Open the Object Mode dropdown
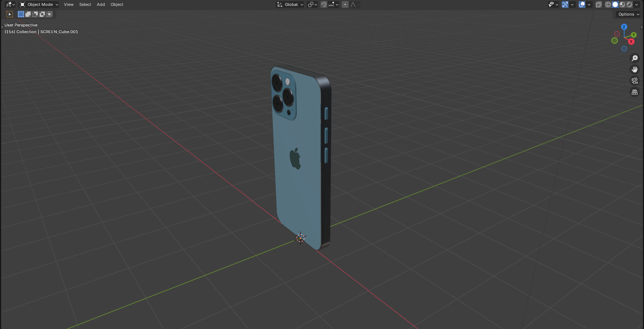The width and height of the screenshot is (644, 329). pyautogui.click(x=39, y=4)
